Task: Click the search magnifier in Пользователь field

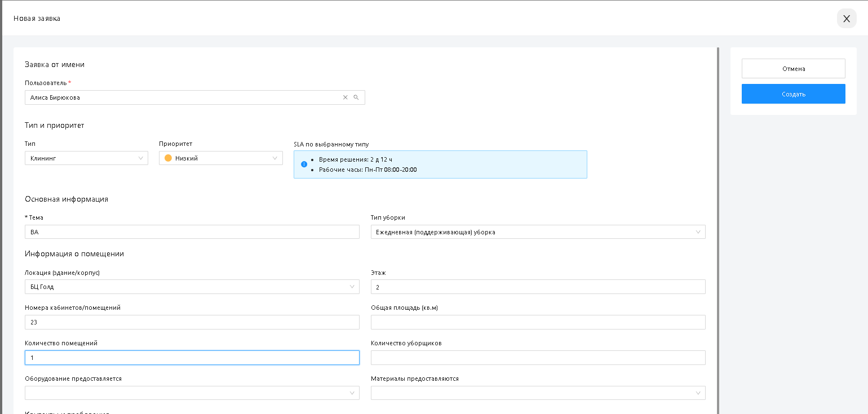Action: click(356, 97)
